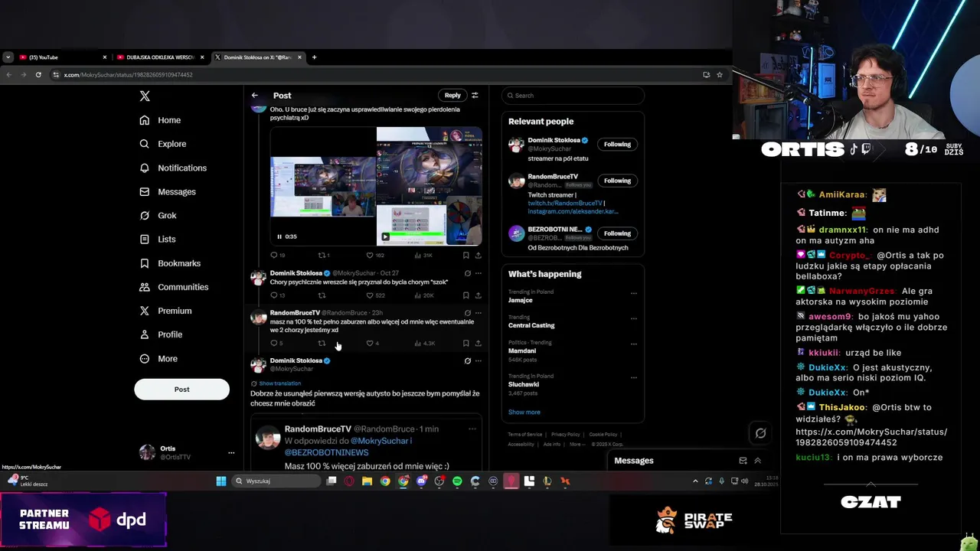The width and height of the screenshot is (980, 551).
Task: Reply to RandomBruceTV's 23h tweet
Action: click(276, 344)
